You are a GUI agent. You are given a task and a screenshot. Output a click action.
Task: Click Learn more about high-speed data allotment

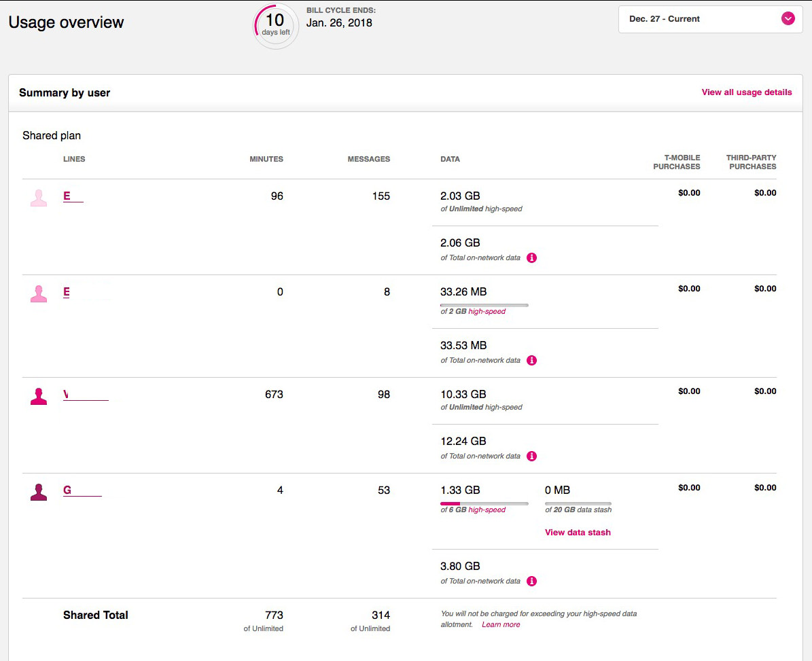click(x=501, y=625)
